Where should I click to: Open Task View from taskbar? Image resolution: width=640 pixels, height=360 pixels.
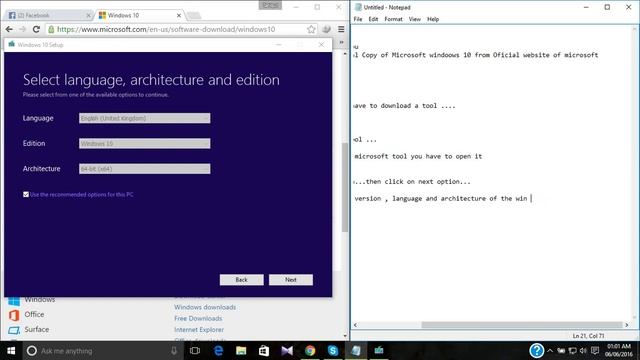click(195, 351)
